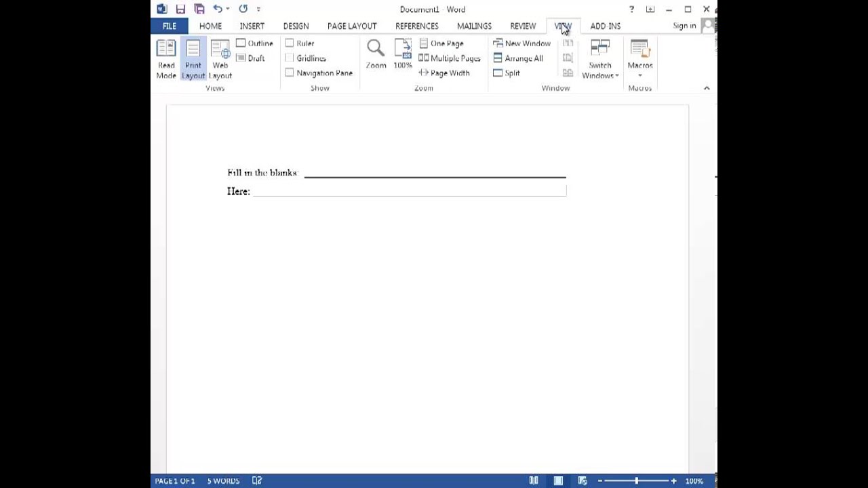Viewport: 868px width, 488px height.
Task: Click the Macros icon
Action: (640, 49)
